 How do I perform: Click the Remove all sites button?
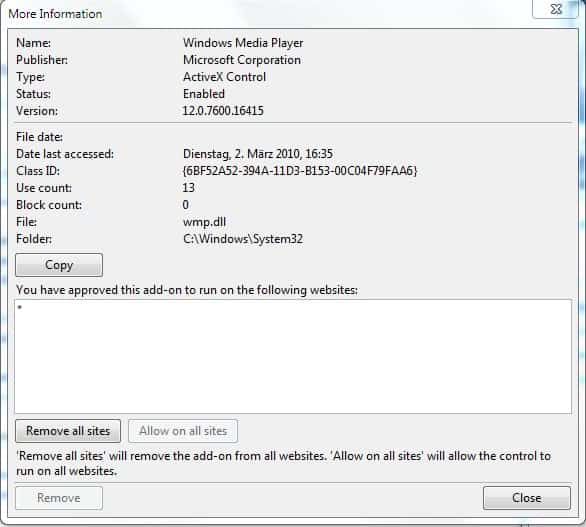68,431
